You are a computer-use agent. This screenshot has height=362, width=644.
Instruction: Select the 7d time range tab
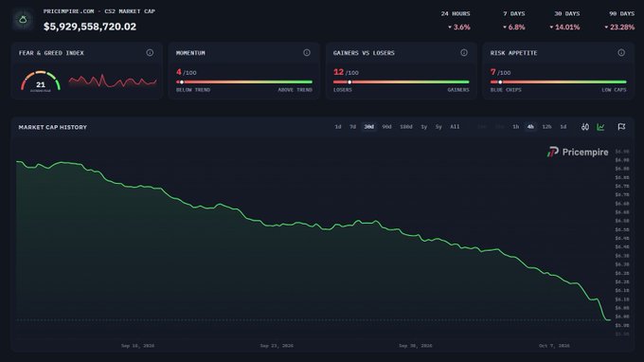[x=353, y=127]
